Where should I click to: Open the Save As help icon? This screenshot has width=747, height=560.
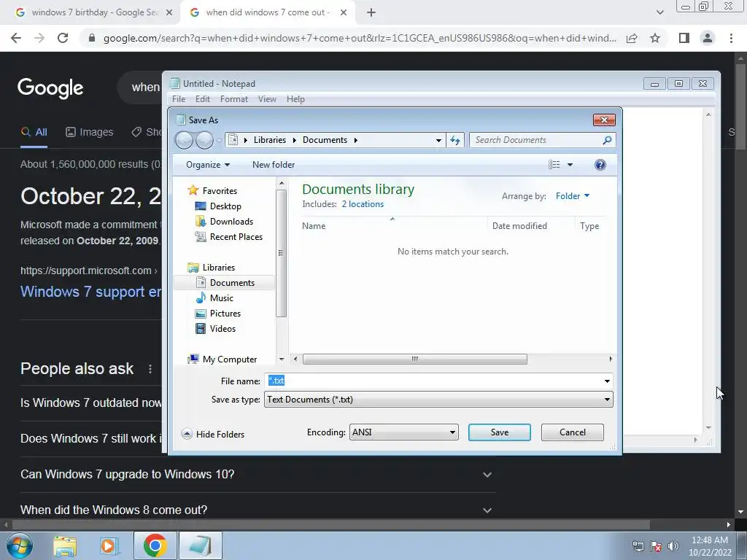coord(600,165)
